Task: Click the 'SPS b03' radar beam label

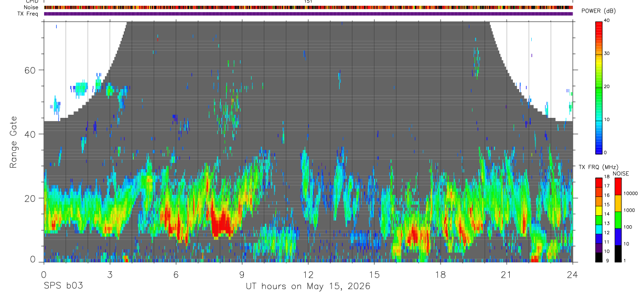Action: tap(63, 287)
